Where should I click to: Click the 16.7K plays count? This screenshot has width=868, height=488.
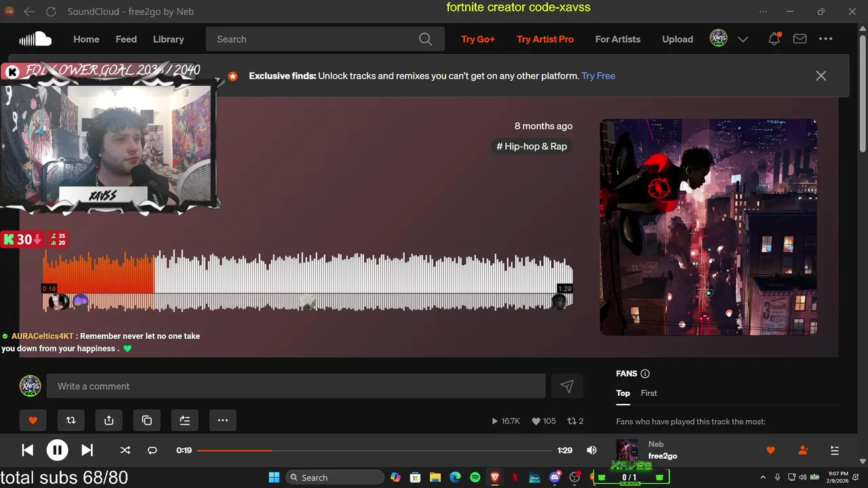tap(506, 421)
